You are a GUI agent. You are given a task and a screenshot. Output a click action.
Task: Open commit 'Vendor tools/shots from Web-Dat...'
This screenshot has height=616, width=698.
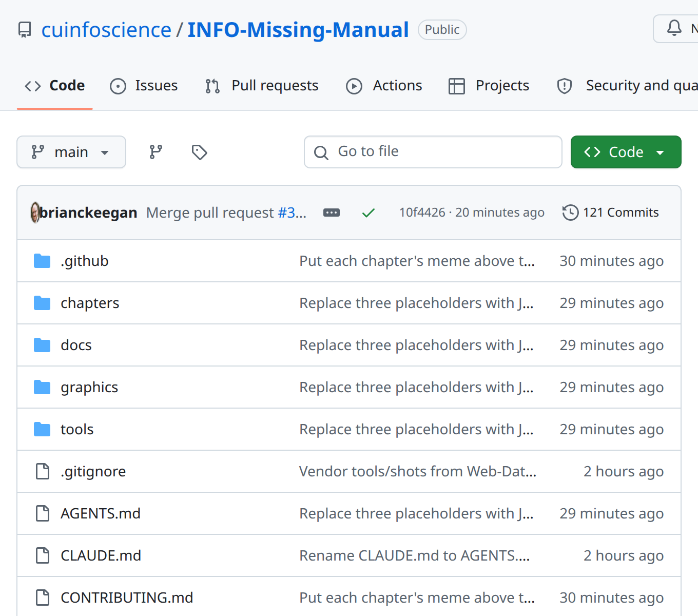point(418,471)
